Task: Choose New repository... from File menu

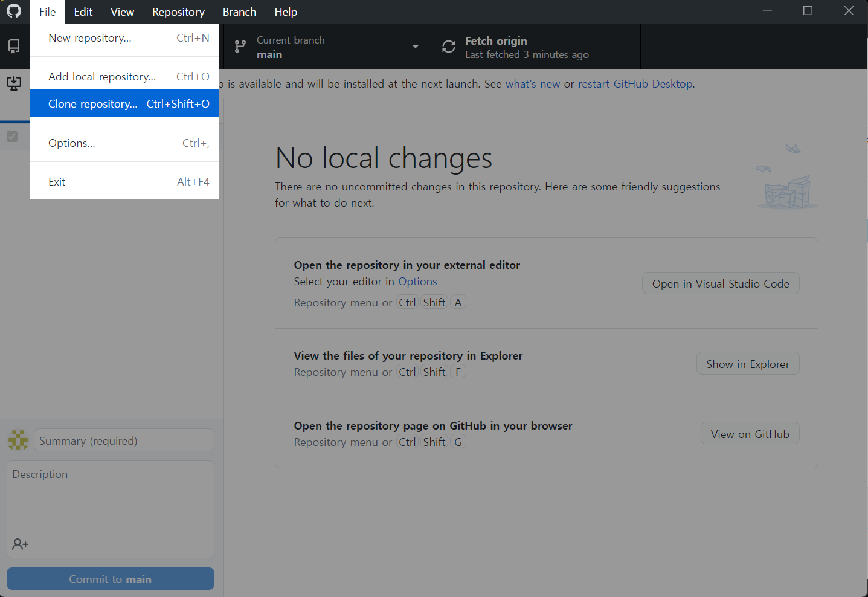Action: coord(124,38)
